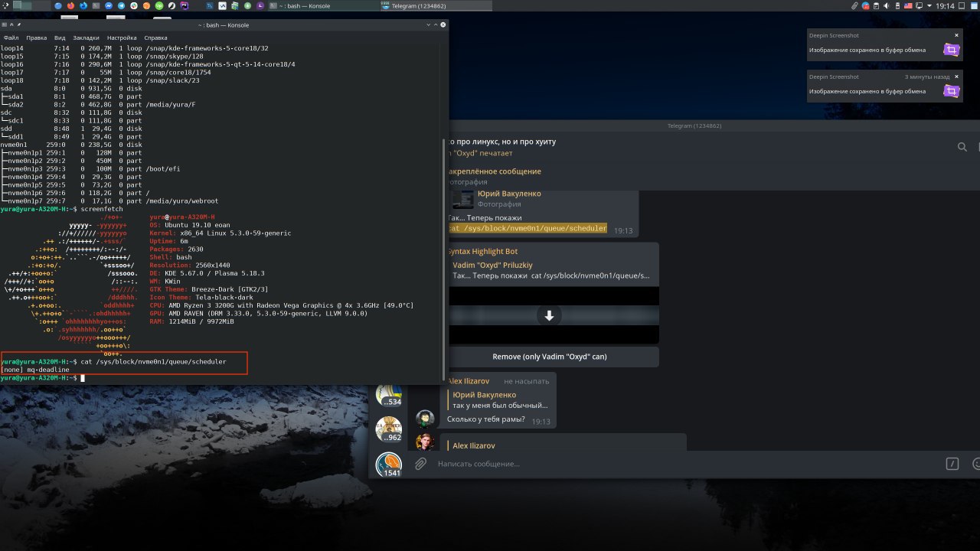The height and width of the screenshot is (551, 980).
Task: Open Закладки menu in Konsole
Action: click(x=87, y=37)
